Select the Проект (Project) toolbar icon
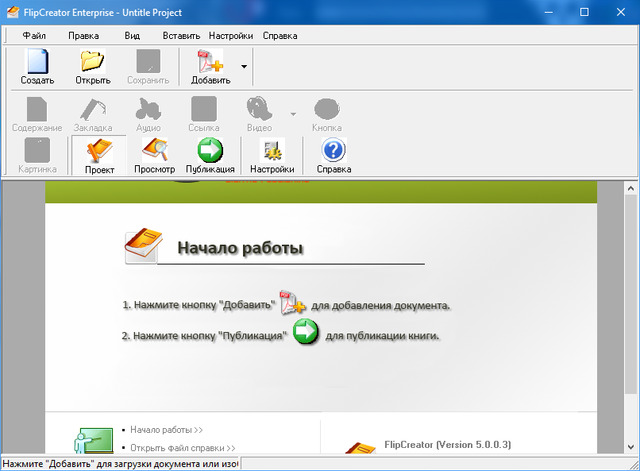This screenshot has height=471, width=640. coord(99,152)
